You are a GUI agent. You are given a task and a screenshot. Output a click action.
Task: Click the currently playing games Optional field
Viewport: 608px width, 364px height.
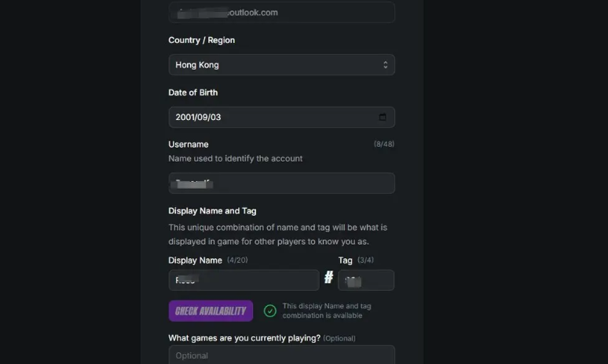[281, 355]
